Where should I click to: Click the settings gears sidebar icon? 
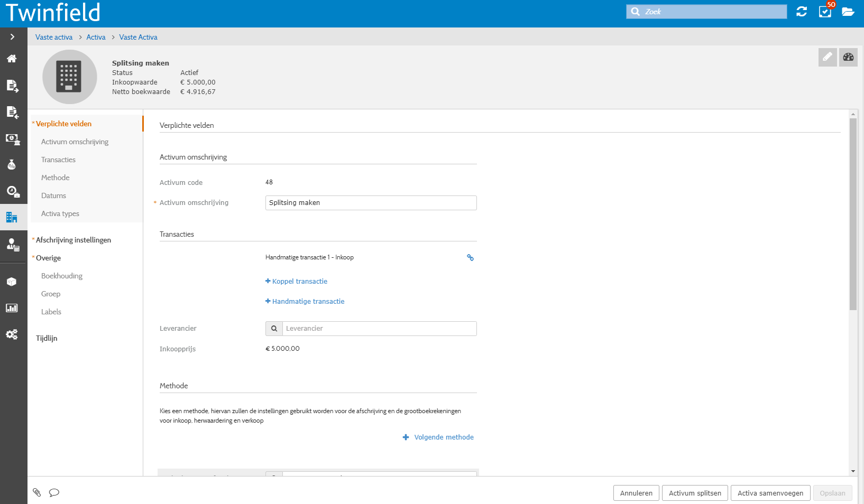(12, 334)
